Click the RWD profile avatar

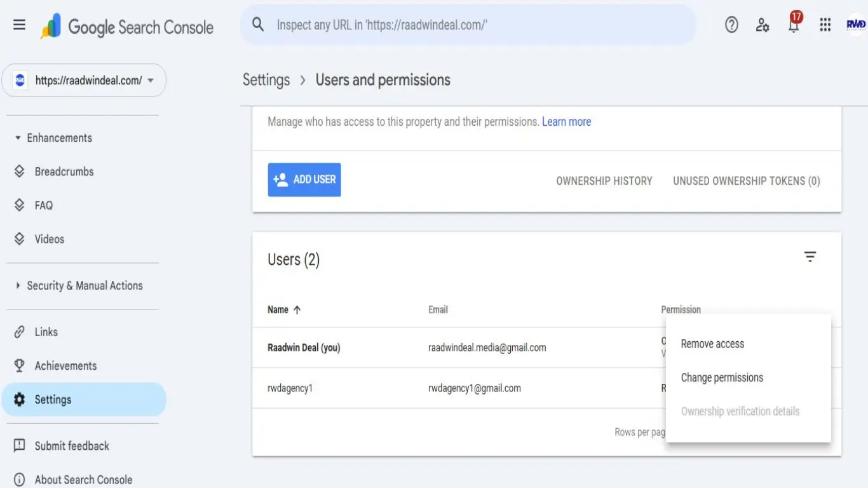tap(854, 25)
